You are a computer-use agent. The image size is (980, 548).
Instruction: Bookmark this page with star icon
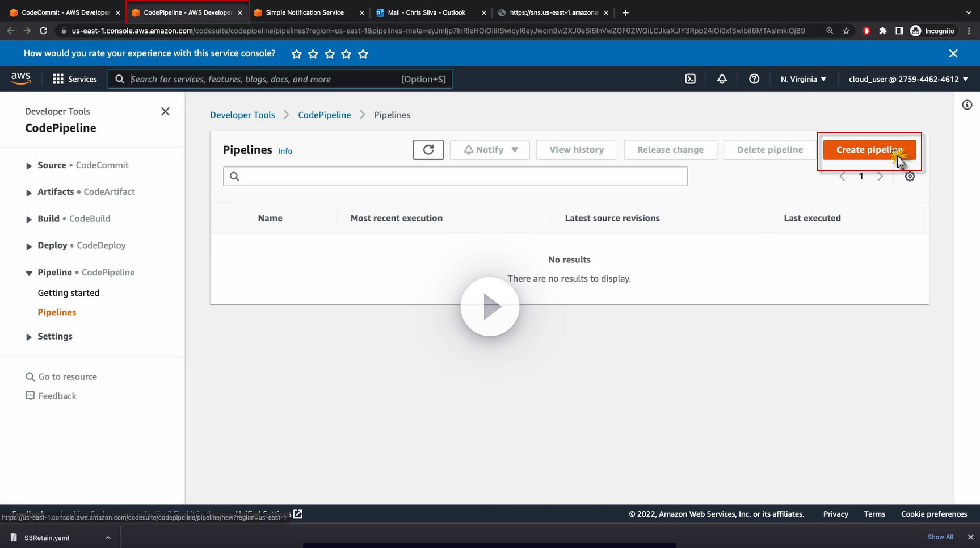tap(846, 31)
